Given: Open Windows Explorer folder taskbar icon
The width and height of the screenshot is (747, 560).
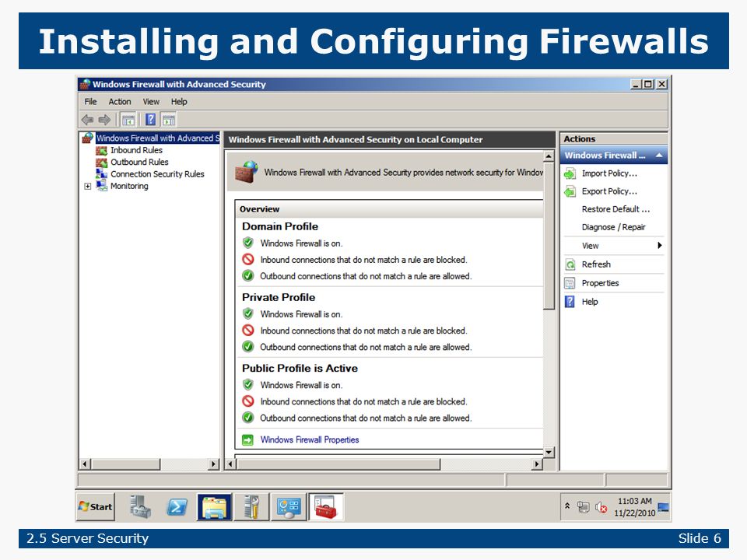Looking at the screenshot, I should click(x=215, y=507).
